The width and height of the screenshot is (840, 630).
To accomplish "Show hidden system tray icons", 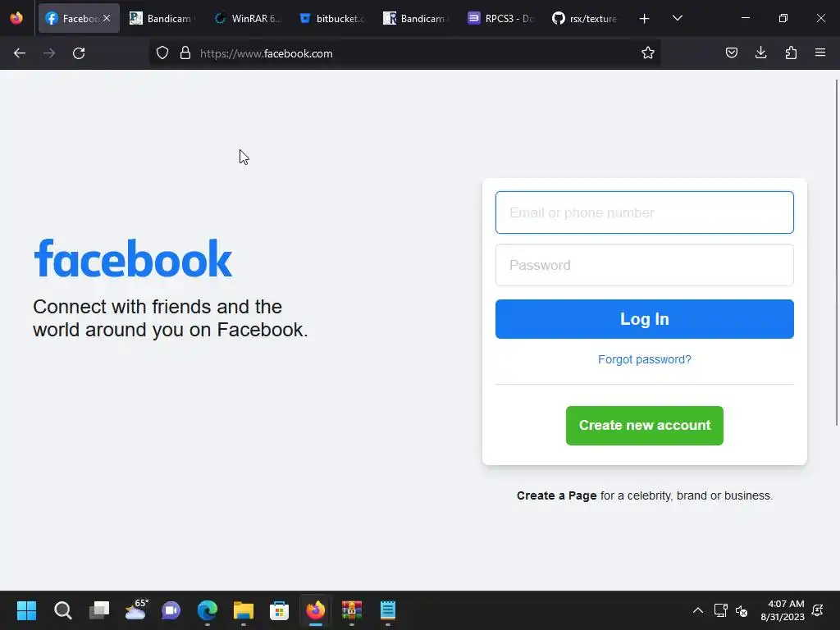I will click(698, 610).
